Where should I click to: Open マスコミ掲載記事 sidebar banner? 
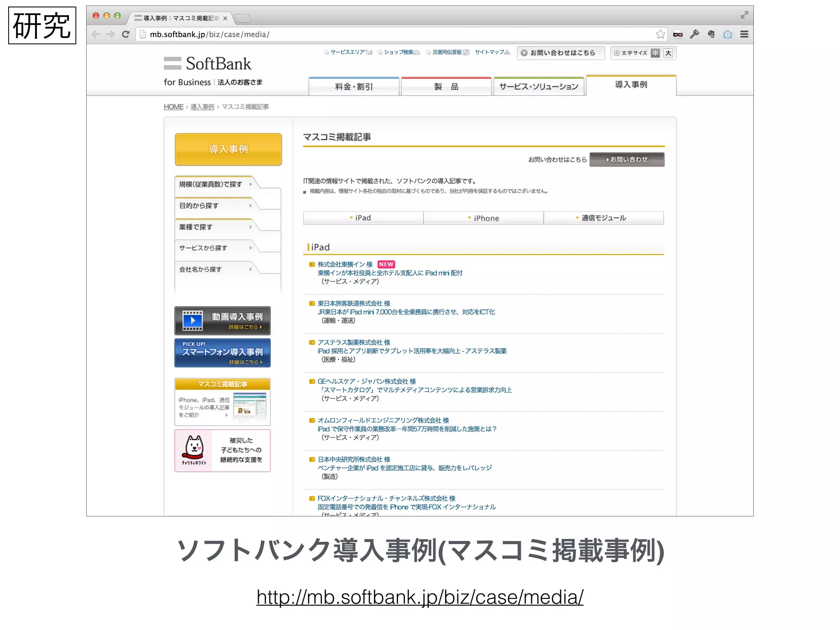pos(223,402)
